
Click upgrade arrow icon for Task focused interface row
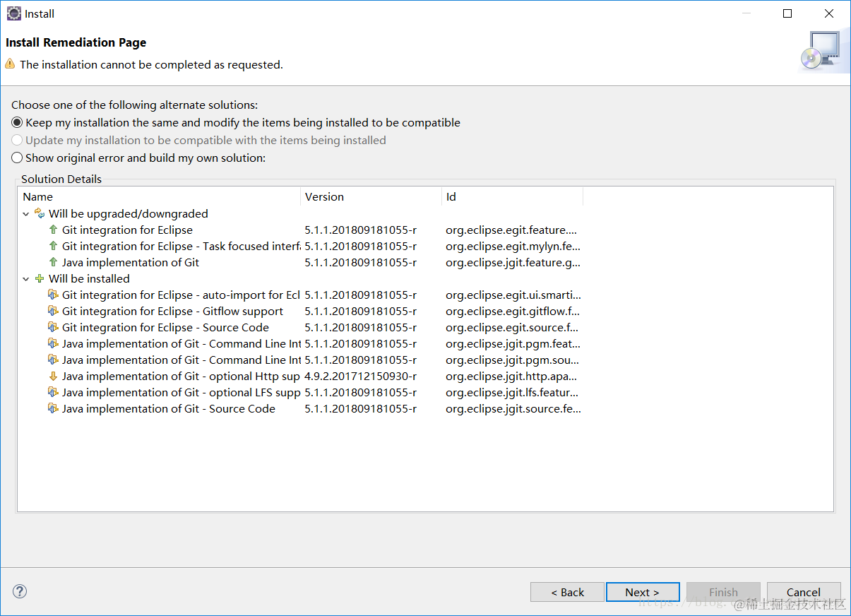(53, 246)
